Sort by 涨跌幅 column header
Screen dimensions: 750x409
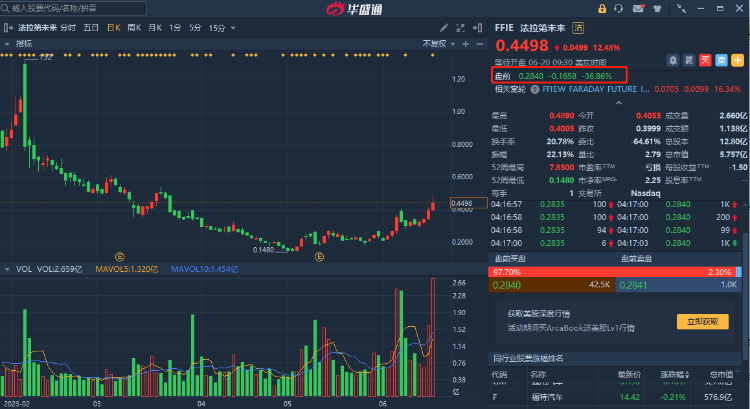click(x=675, y=375)
